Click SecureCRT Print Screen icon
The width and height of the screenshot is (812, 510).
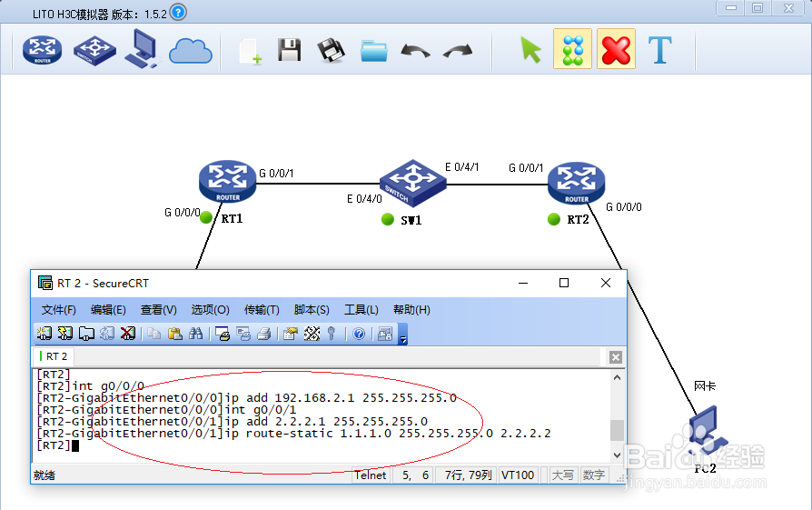(223, 334)
